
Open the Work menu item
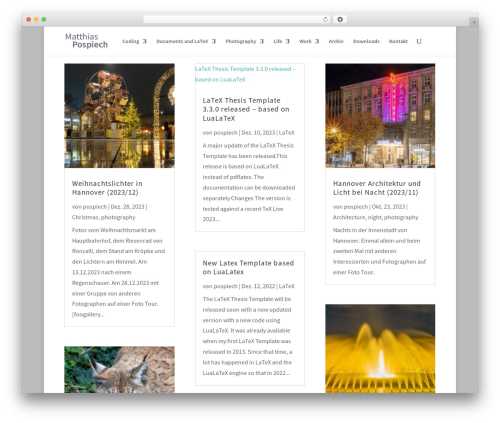click(305, 41)
